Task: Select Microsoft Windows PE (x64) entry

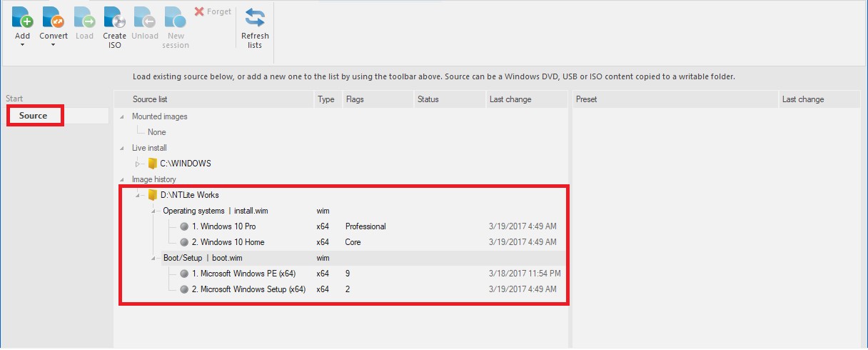Action: [243, 274]
